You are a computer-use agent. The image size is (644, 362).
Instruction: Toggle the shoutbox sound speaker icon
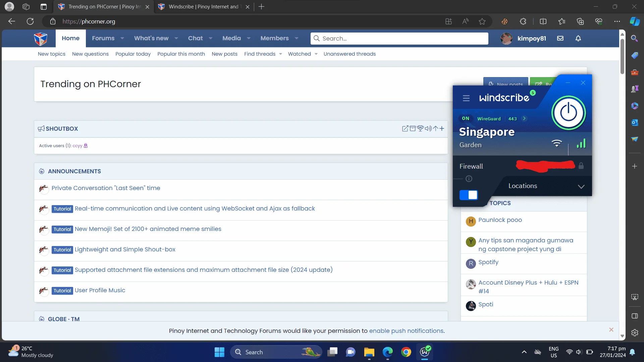point(428,128)
